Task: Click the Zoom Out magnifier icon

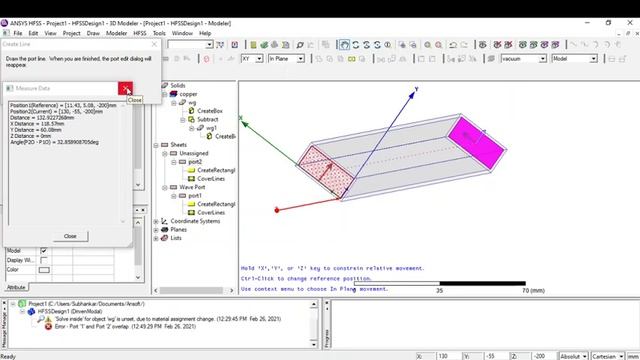Action: click(438, 44)
